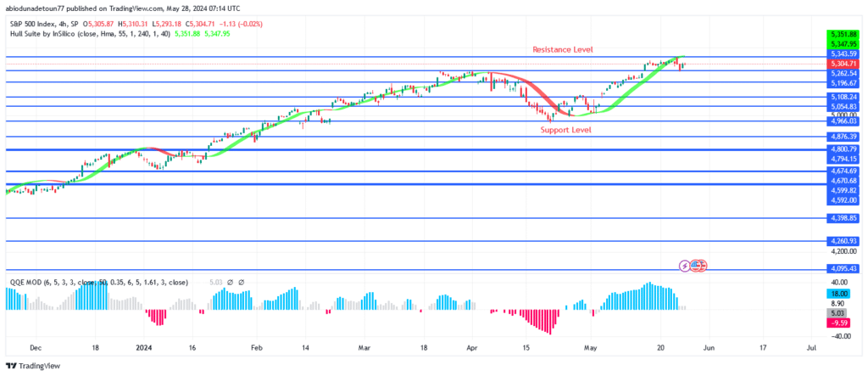Click the 4,095.43 price axis label
This screenshot has height=376, width=868.
coord(843,268)
